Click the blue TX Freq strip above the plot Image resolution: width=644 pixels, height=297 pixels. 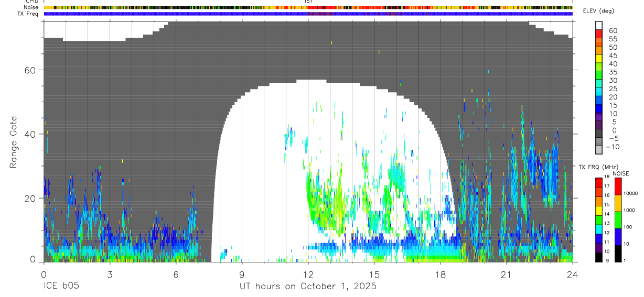point(308,14)
